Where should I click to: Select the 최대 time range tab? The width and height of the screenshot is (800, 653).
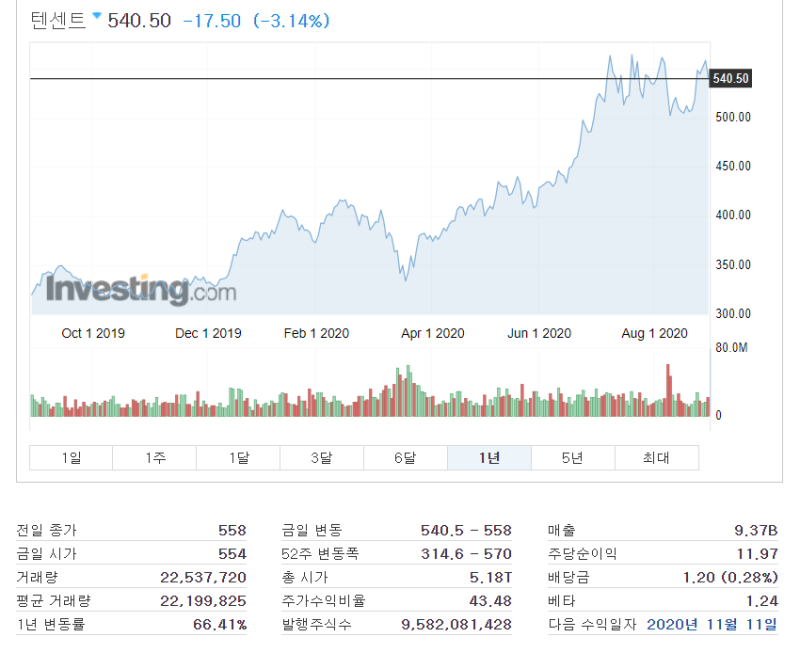coord(657,458)
